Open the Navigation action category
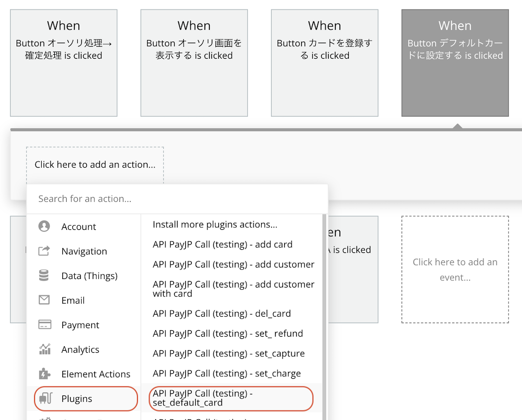Image resolution: width=522 pixels, height=420 pixels. pos(84,251)
